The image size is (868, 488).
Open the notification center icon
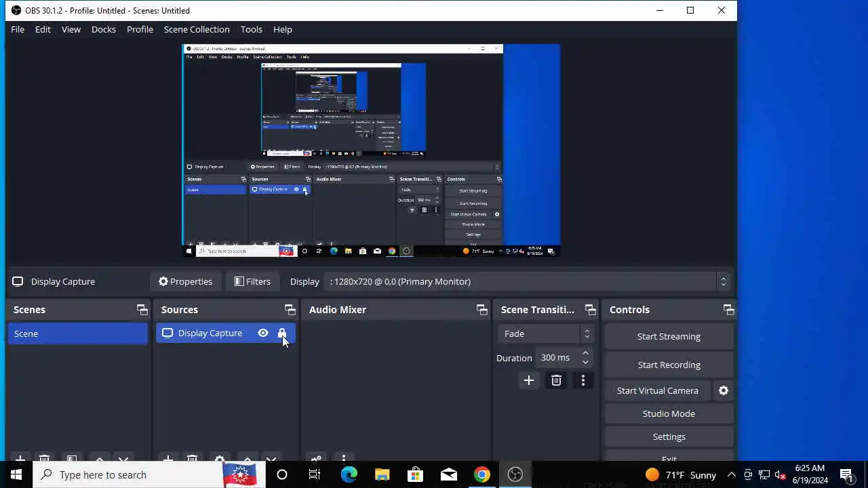pos(846,474)
